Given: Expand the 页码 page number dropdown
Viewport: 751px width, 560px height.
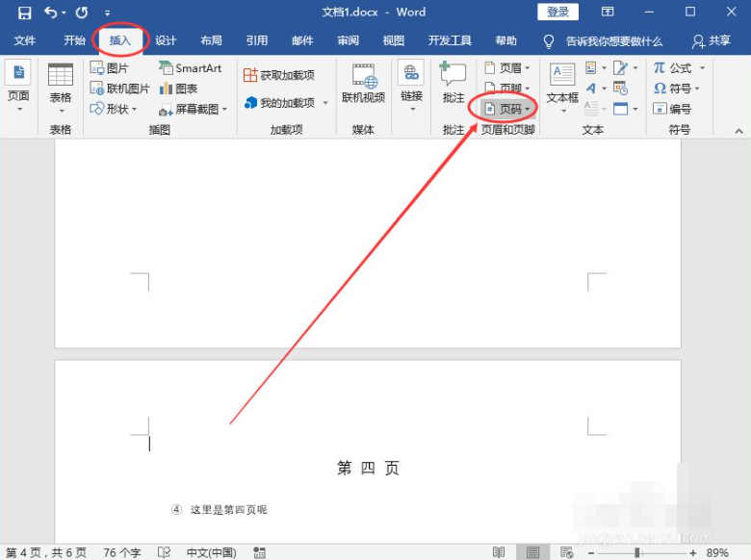Looking at the screenshot, I should coord(507,110).
